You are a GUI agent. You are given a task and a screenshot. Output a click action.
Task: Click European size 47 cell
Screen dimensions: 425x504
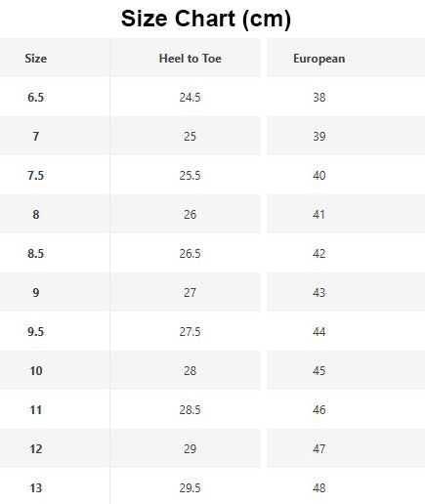pyautogui.click(x=319, y=449)
